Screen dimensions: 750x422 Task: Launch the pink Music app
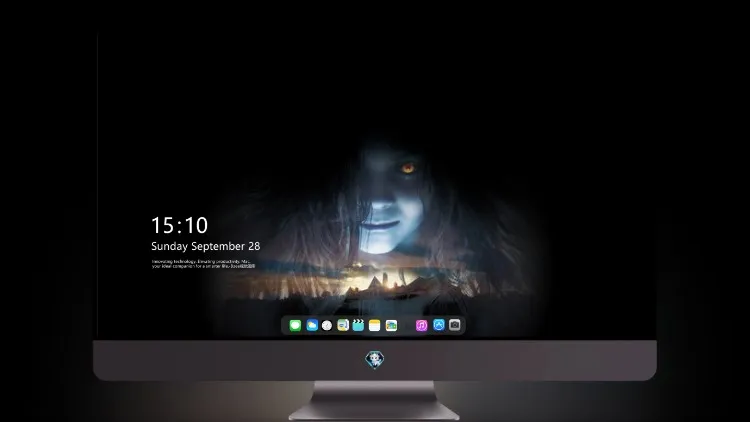pyautogui.click(x=421, y=325)
